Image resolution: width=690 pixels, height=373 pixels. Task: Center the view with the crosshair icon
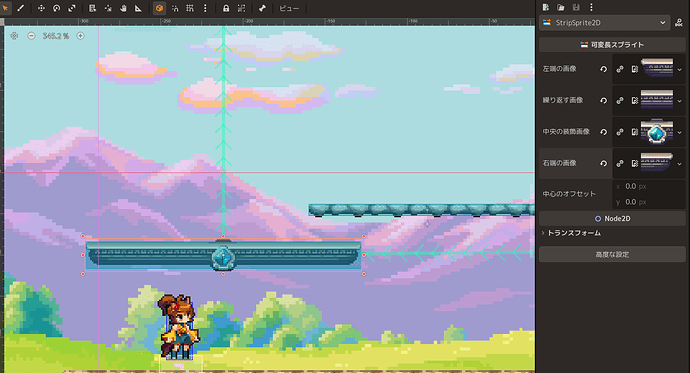14,36
